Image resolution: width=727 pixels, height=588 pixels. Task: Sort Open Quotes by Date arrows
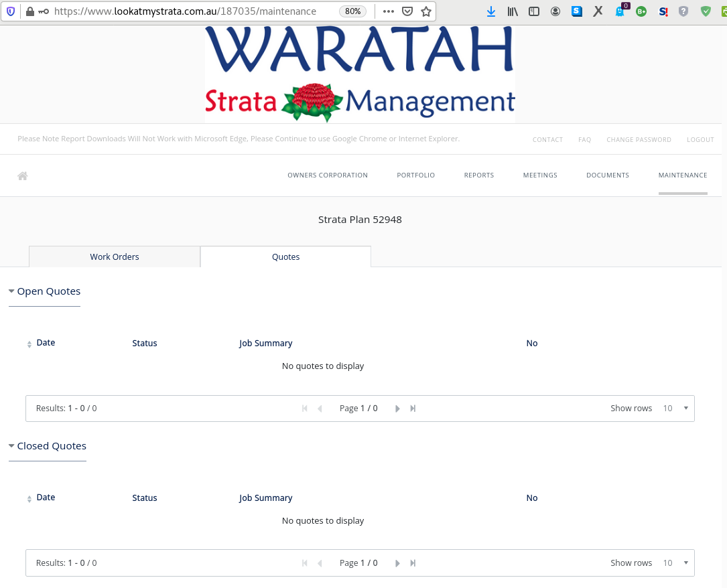point(29,344)
